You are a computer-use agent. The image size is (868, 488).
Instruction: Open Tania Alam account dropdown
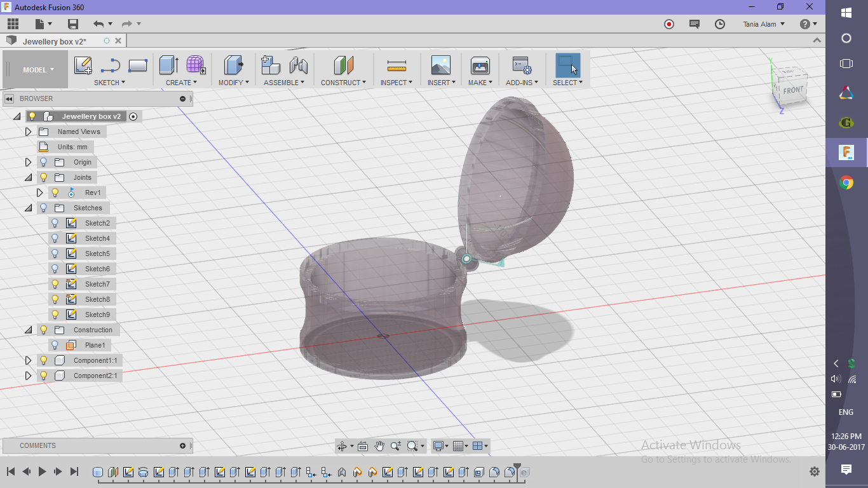pyautogui.click(x=764, y=24)
